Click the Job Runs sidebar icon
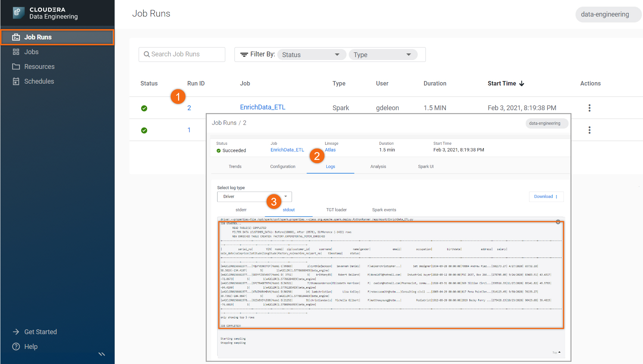 point(16,37)
